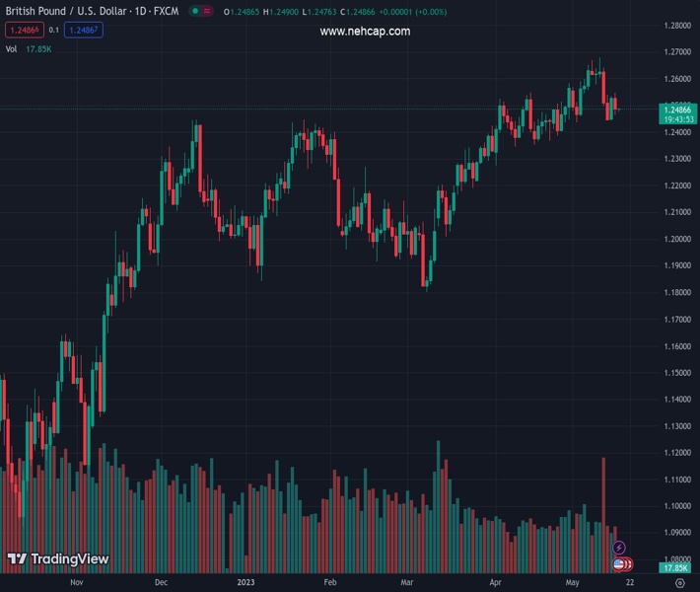
Task: Click the May label on time axis
Action: point(574,583)
